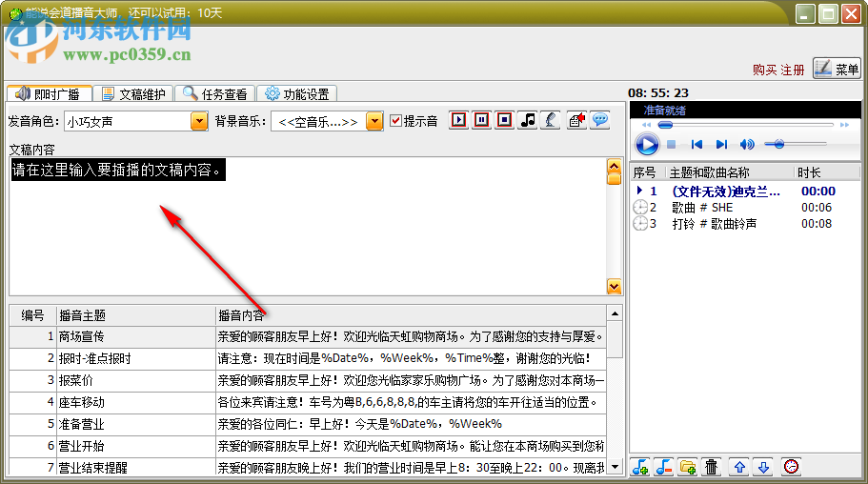Viewport: 868px width, 484px height.
Task: Add a song with the note-plus icon
Action: [x=640, y=467]
